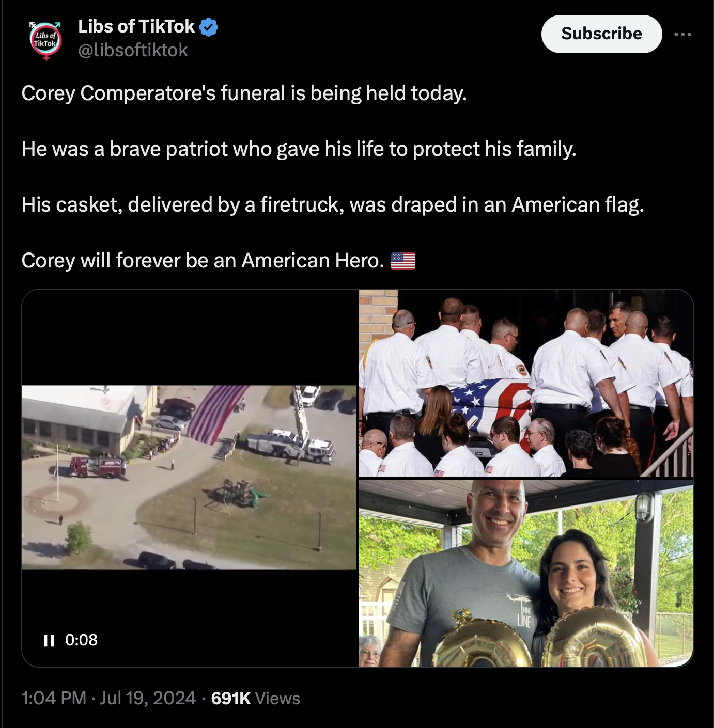714x728 pixels.
Task: Open the aerial firetruck flag video
Action: [x=190, y=478]
